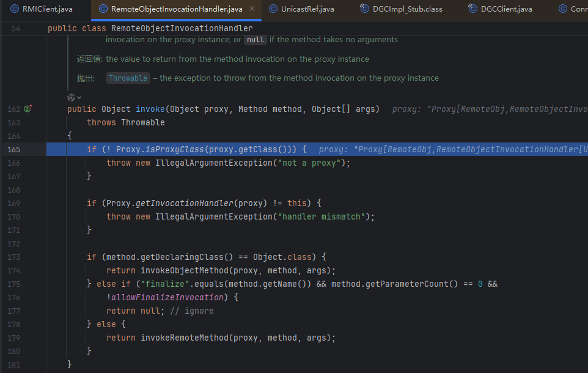Viewport: 588px width, 373px height.
Task: Click the Throwable link in the documentation
Action: click(128, 78)
